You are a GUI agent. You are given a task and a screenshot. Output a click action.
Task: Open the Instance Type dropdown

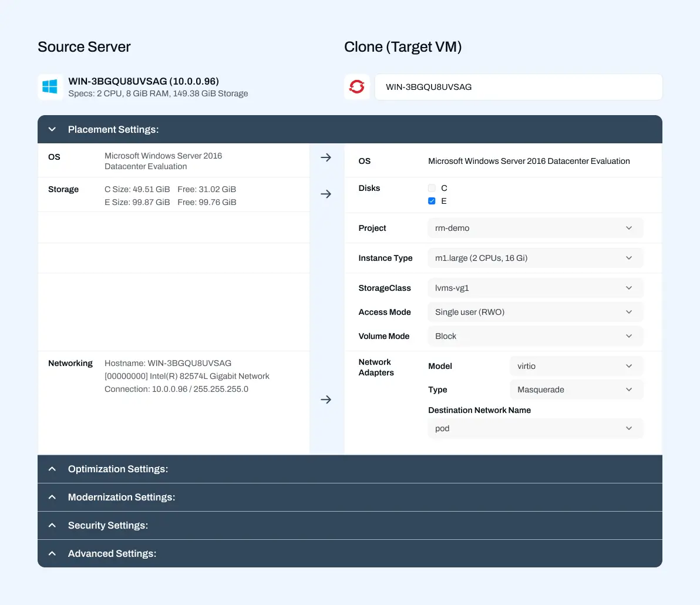click(x=535, y=258)
